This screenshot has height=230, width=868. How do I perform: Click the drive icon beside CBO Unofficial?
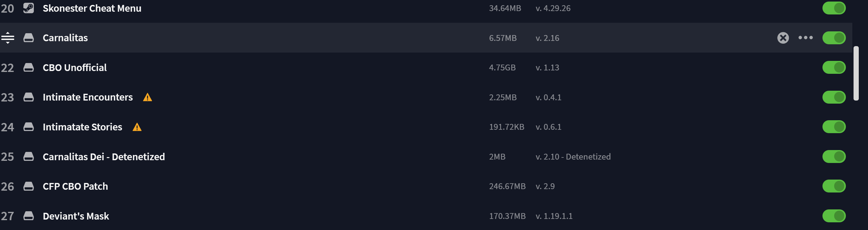29,67
